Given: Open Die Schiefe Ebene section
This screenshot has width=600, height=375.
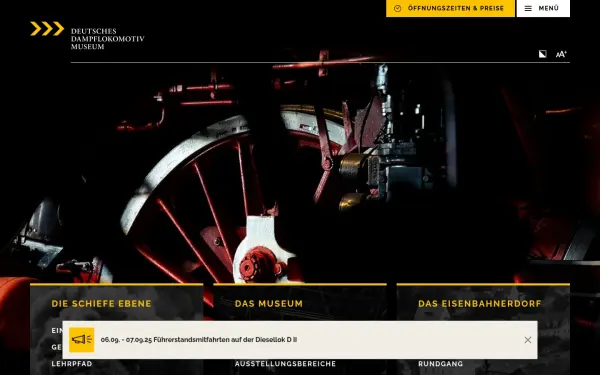Looking at the screenshot, I should [101, 303].
